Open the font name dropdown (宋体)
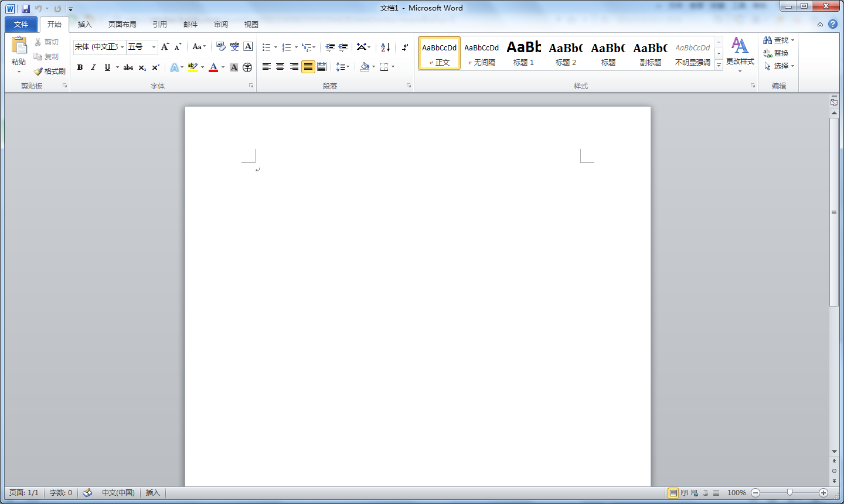 pos(122,47)
